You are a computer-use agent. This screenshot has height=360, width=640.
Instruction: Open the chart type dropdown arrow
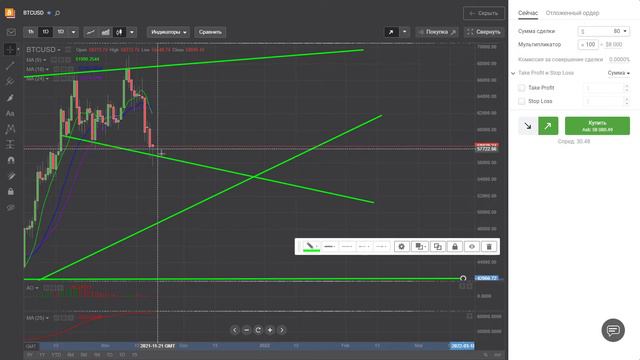click(x=131, y=32)
